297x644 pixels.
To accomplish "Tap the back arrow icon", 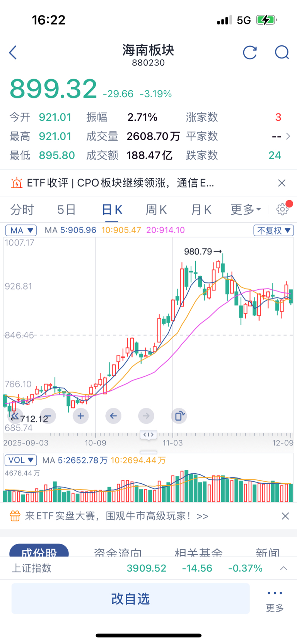I will point(13,53).
